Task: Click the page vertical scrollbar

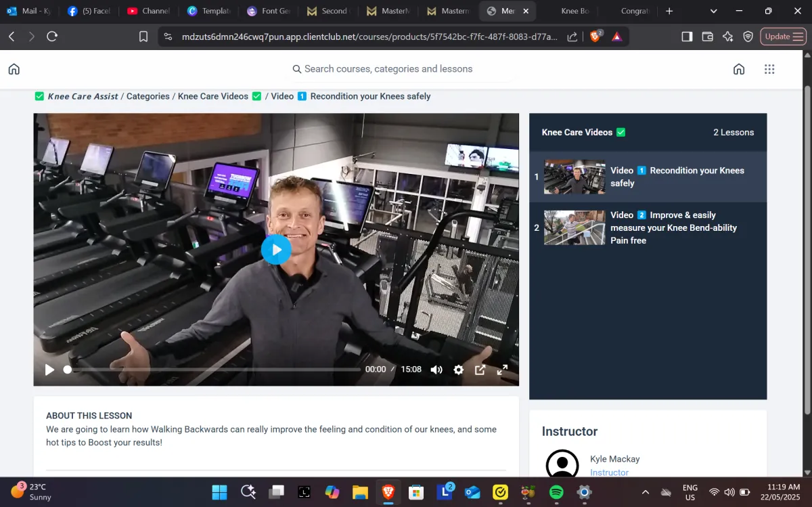Action: [x=807, y=250]
